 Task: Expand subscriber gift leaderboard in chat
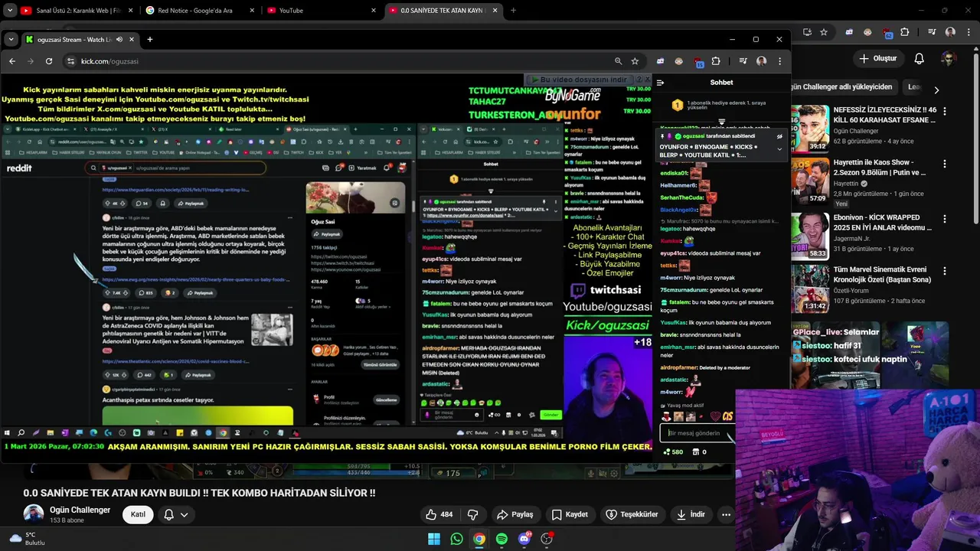coord(721,121)
